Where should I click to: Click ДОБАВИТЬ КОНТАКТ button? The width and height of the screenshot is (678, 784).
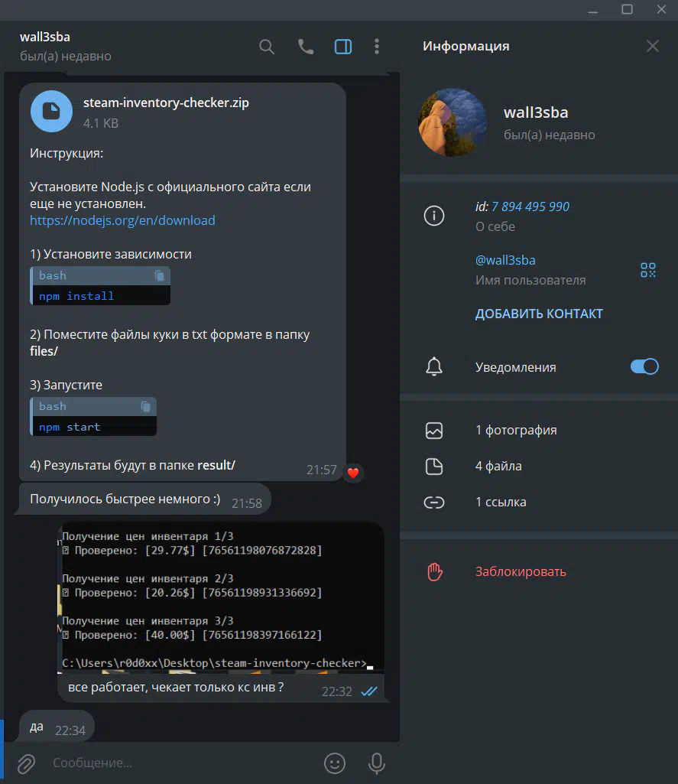tap(539, 314)
